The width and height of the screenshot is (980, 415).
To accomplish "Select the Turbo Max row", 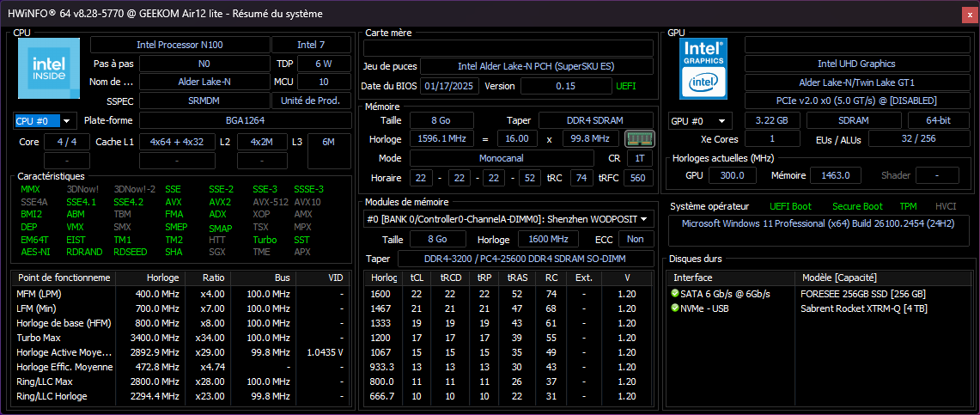I will 180,338.
